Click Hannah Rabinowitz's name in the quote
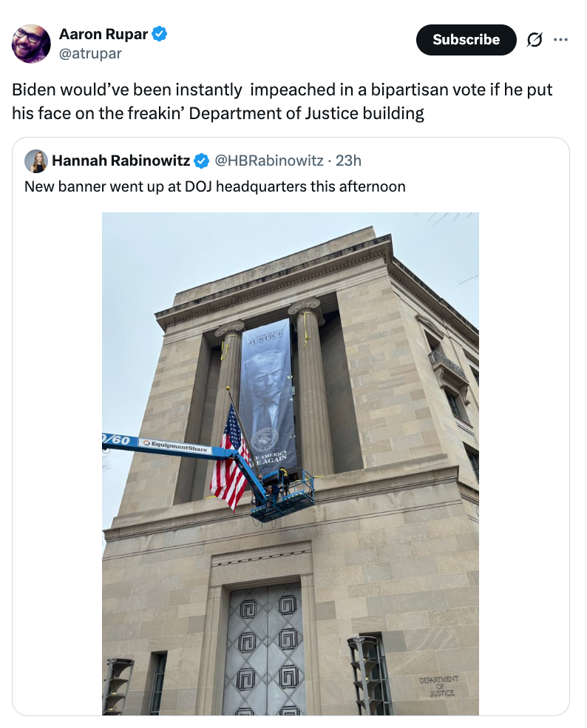Viewport: 587px width, 728px height. tap(119, 161)
